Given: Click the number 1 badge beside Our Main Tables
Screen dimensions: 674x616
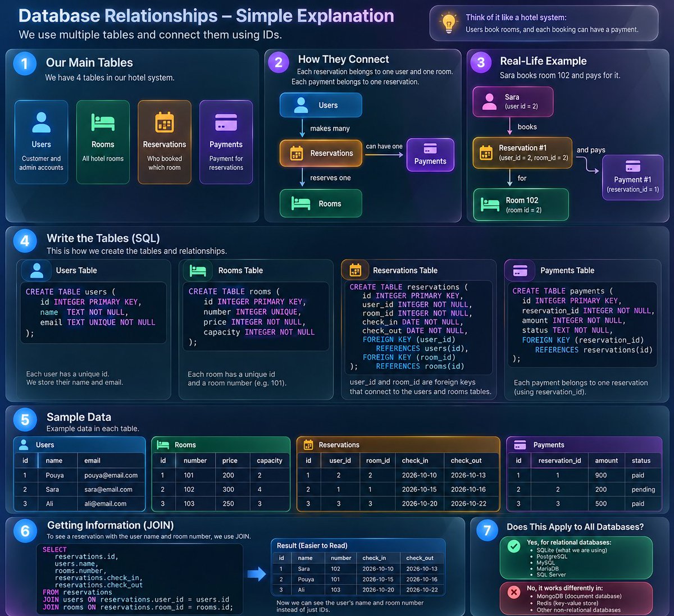Looking at the screenshot, I should tap(24, 63).
